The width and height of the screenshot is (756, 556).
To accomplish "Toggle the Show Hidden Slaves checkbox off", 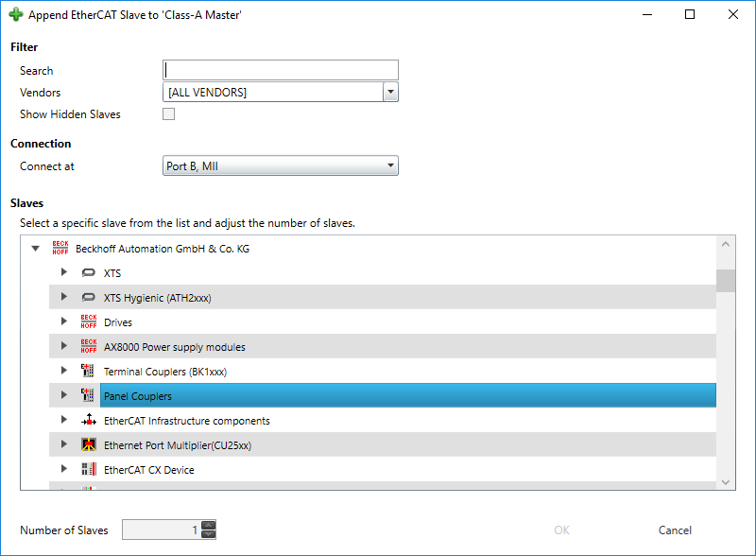I will pyautogui.click(x=168, y=113).
